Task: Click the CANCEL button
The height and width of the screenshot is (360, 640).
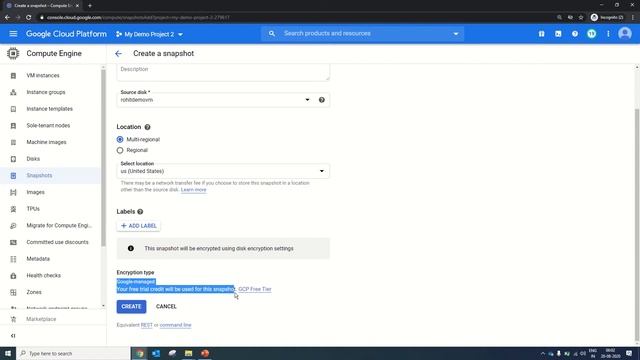Action: (166, 307)
